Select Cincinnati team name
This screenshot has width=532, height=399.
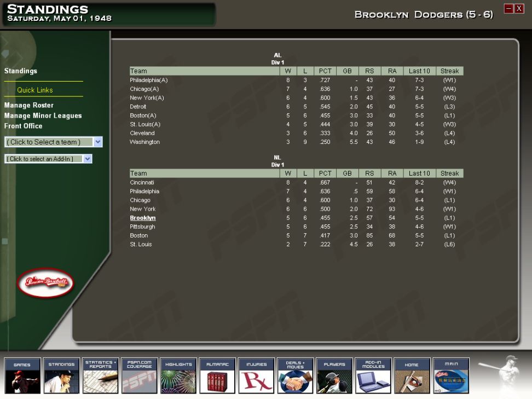[x=142, y=183]
